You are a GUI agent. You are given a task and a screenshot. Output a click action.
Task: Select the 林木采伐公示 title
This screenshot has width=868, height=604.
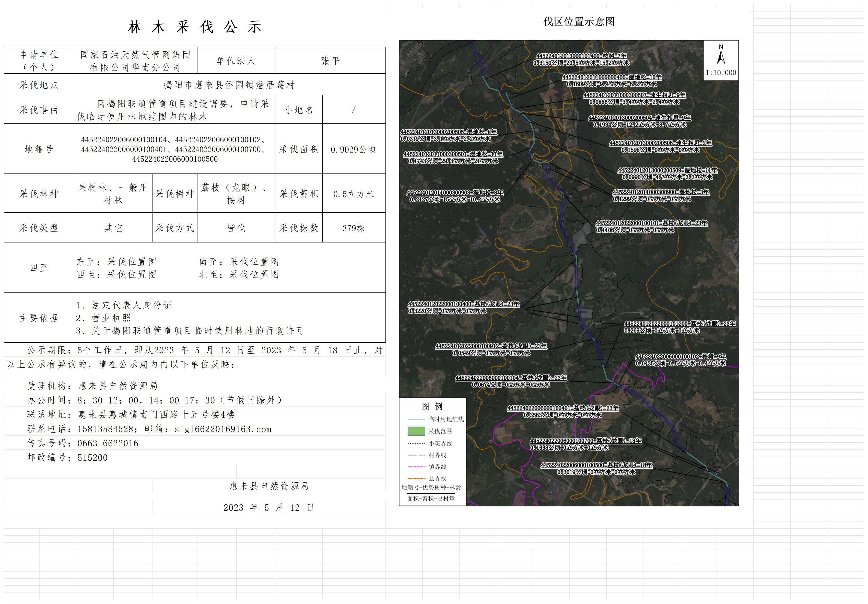point(195,27)
